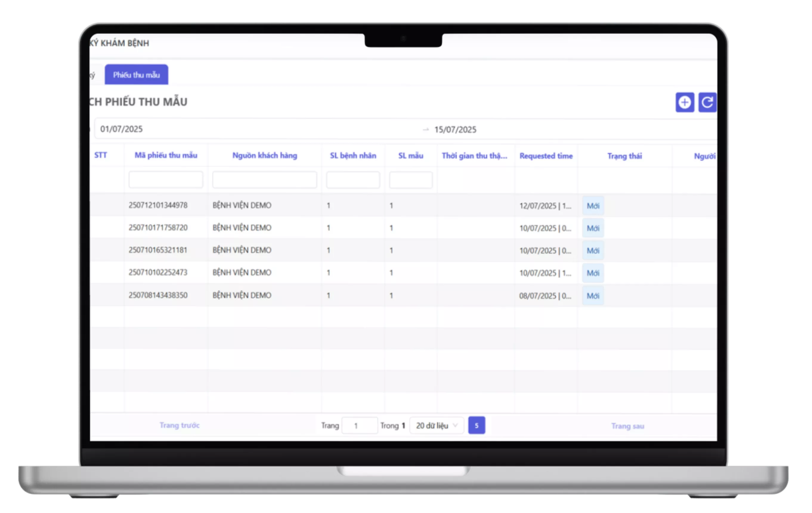Select row with code 250712101344978

click(403, 205)
